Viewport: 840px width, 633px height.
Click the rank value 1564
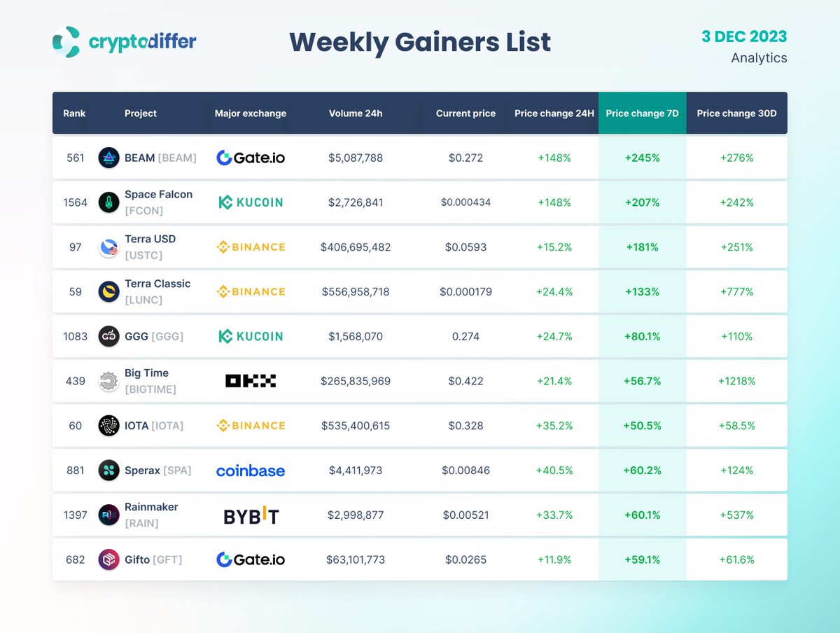(x=75, y=202)
